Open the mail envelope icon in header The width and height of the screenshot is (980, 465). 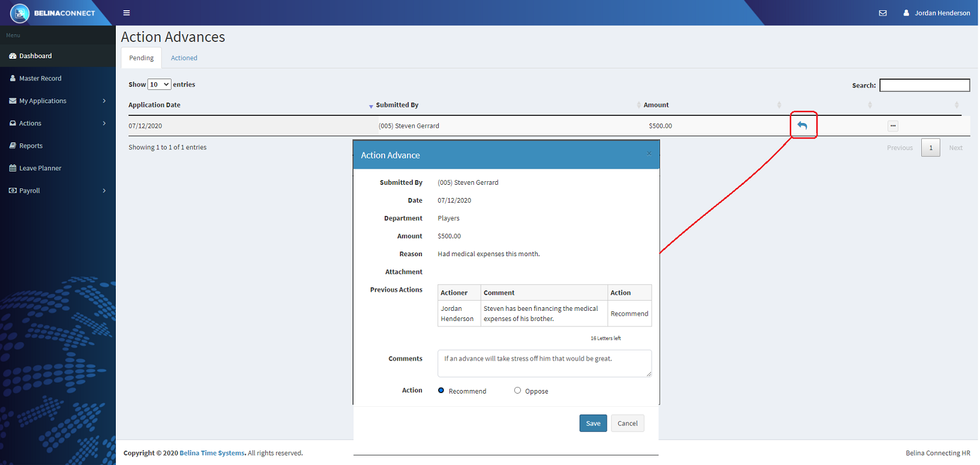(x=883, y=13)
